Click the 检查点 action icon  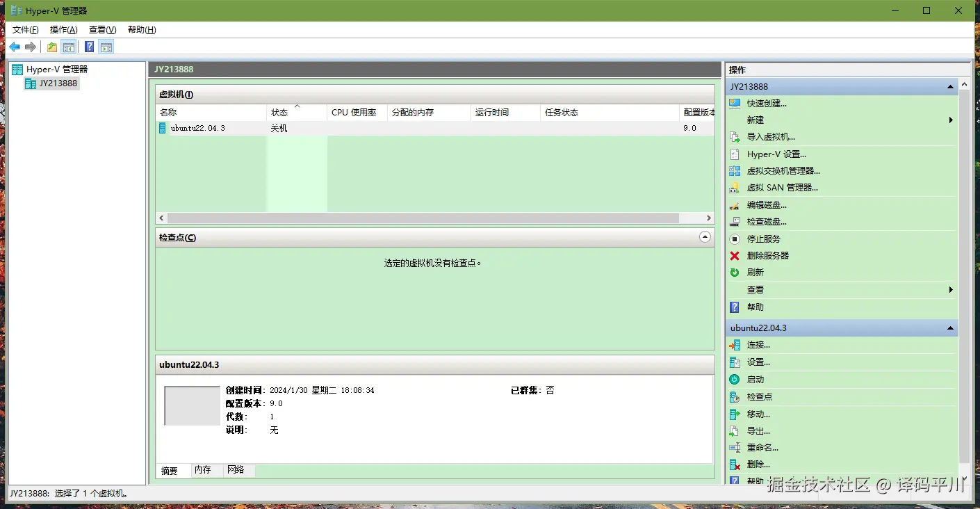(x=735, y=397)
